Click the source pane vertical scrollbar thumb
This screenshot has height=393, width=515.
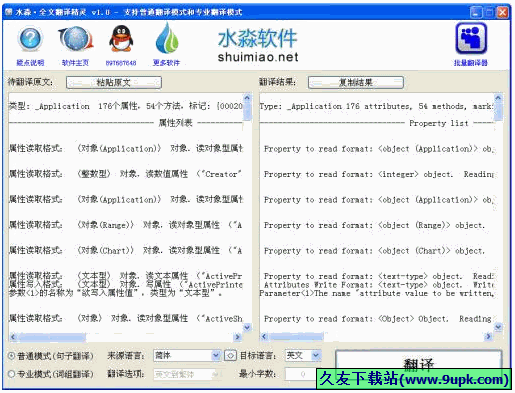tap(247, 111)
